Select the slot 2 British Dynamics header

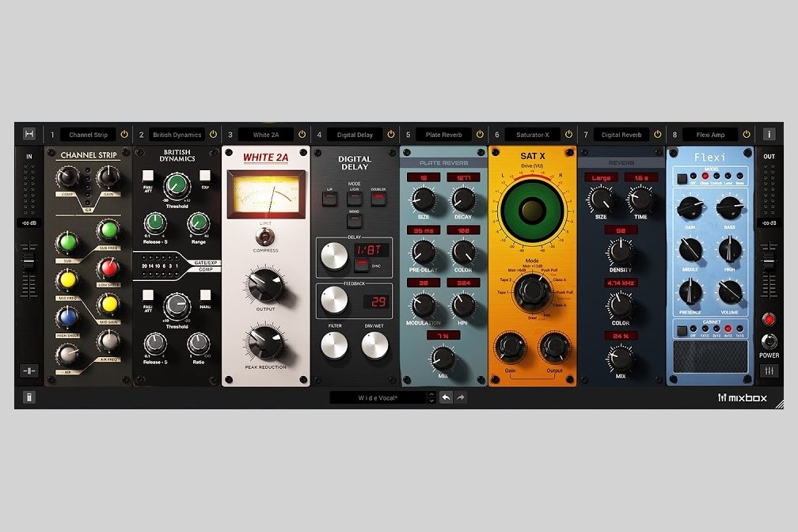[x=177, y=134]
